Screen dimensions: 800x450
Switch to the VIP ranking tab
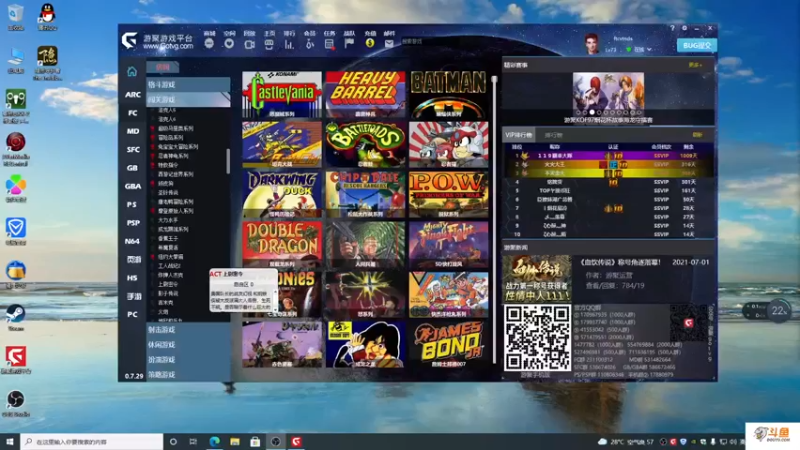[518, 135]
